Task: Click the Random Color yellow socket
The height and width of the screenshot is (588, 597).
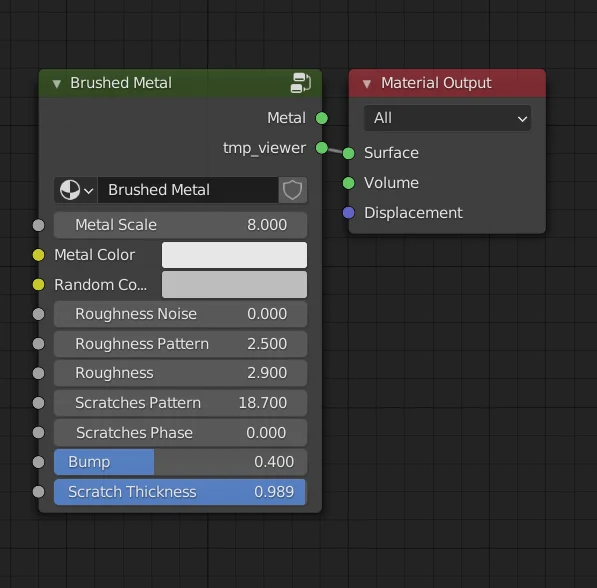Action: [38, 284]
